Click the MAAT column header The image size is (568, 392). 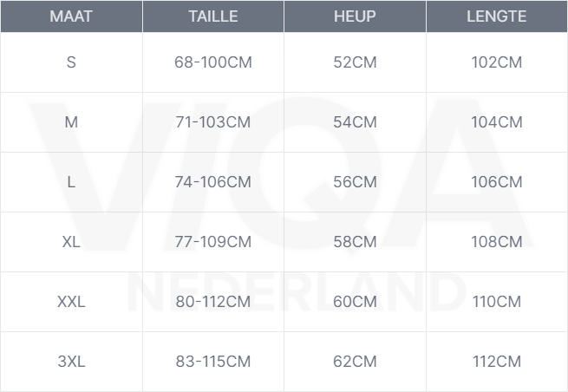tap(71, 16)
